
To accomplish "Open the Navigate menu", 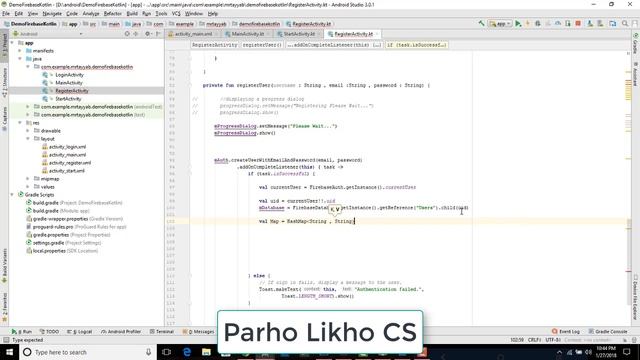I will click(x=52, y=13).
